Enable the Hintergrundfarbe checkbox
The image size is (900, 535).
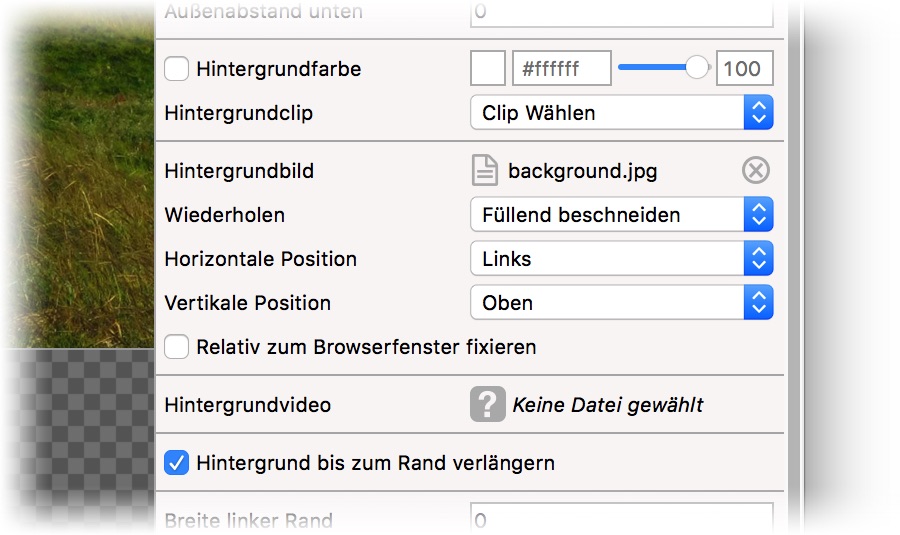point(177,69)
